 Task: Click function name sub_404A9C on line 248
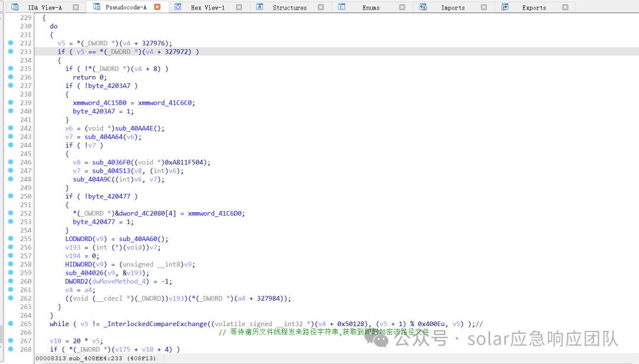[x=92, y=180]
